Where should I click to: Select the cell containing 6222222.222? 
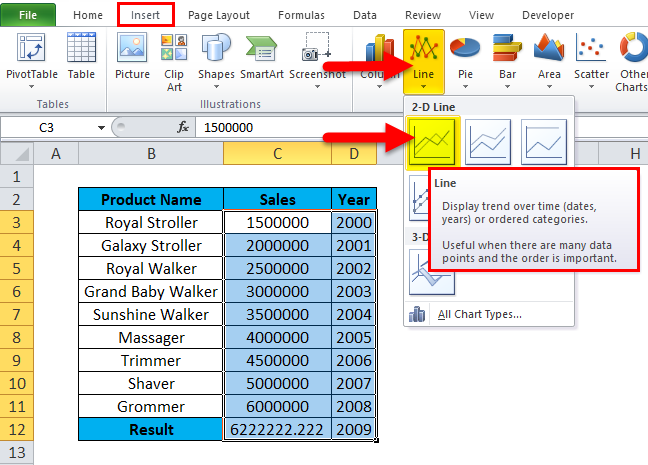[277, 429]
